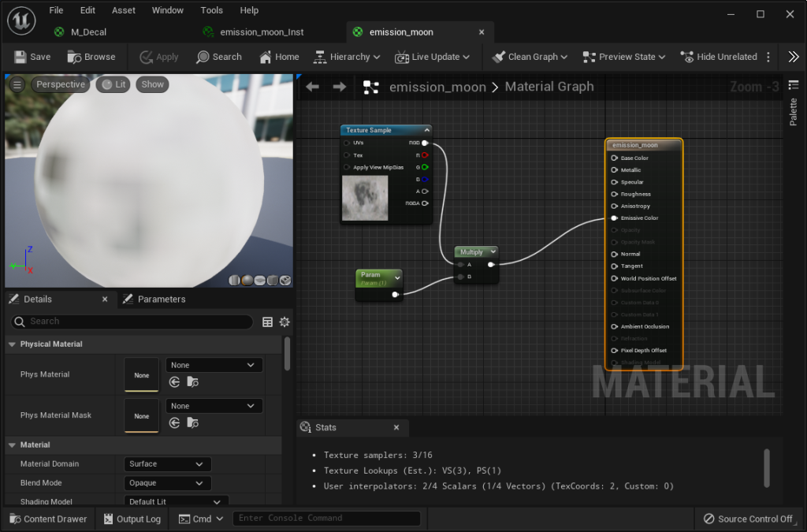The height and width of the screenshot is (532, 807).
Task: Switch to emission_moon_Inst tab
Action: point(254,32)
